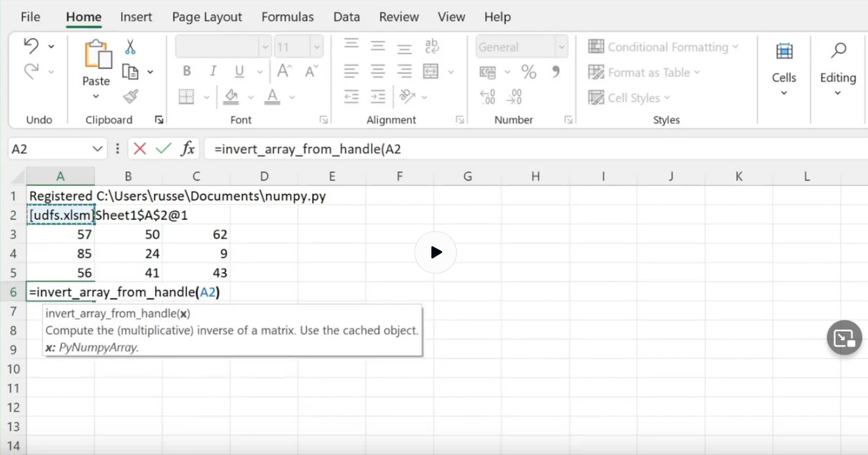Open Alignment settings dialog launcher
Image resolution: width=868 pixels, height=455 pixels.
point(460,120)
